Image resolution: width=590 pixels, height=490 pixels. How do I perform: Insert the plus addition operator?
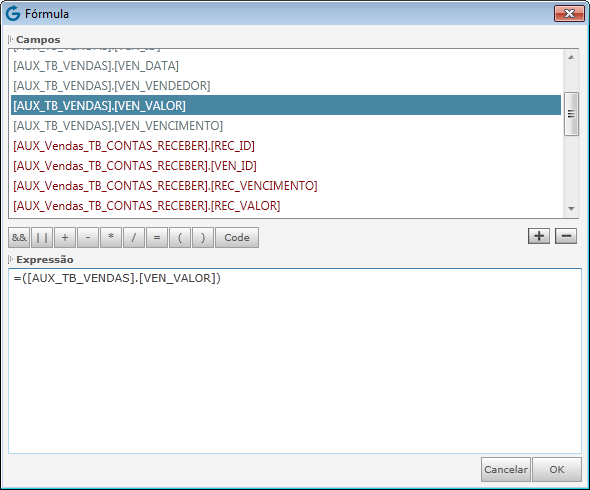tap(65, 237)
